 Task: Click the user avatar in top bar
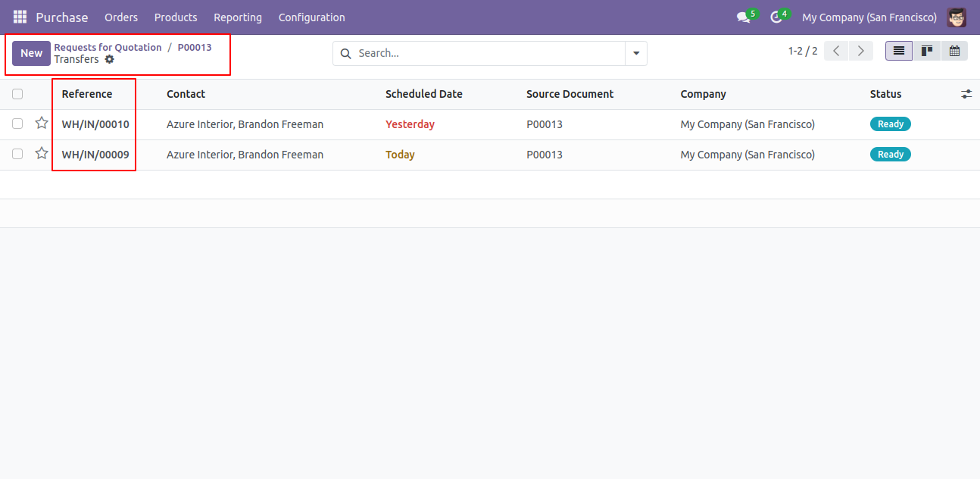pos(956,17)
